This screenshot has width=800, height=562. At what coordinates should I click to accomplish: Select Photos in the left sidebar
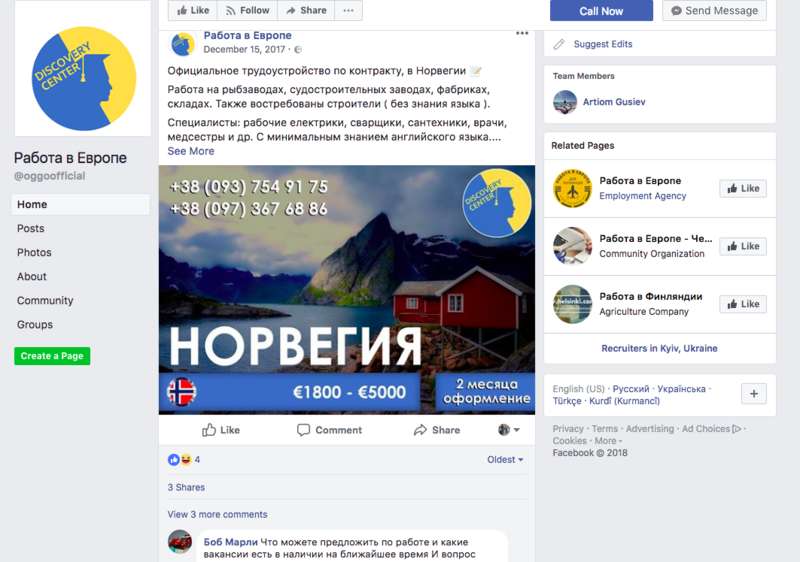click(34, 252)
